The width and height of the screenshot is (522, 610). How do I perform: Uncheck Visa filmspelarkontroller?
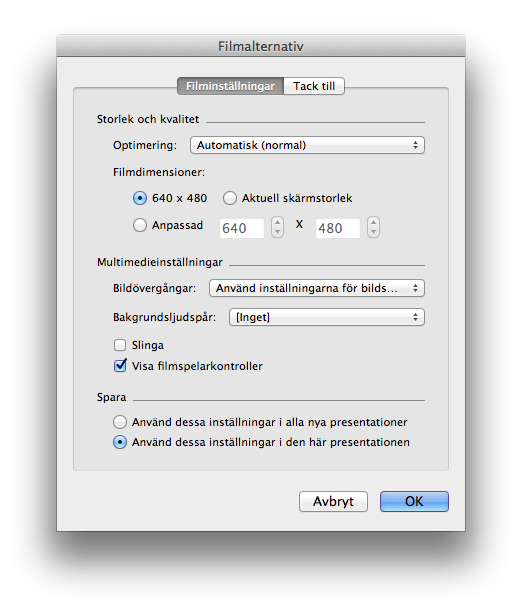120,366
